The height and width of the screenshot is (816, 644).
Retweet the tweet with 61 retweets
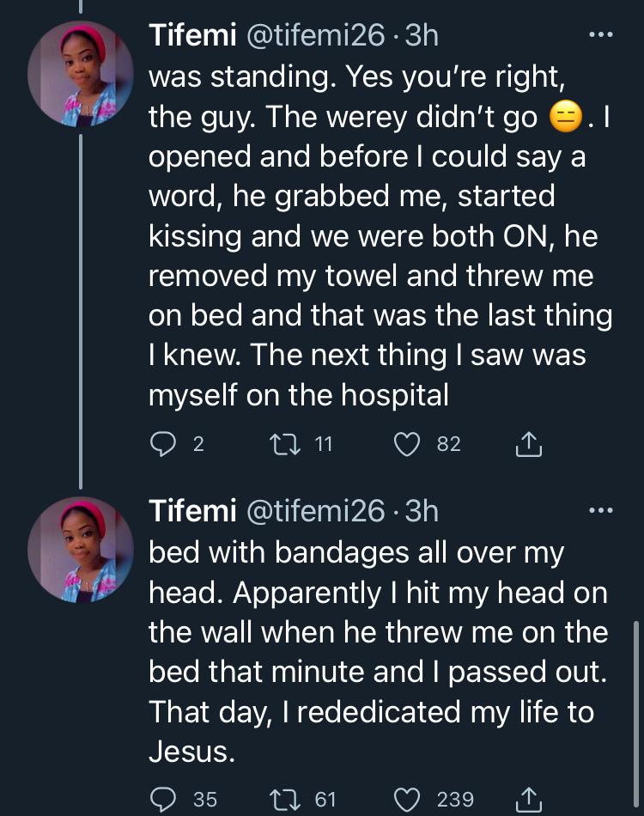[281, 799]
